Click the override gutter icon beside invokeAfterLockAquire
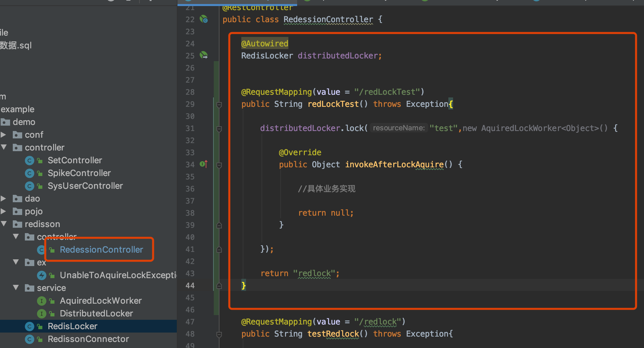644x348 pixels. coord(204,164)
